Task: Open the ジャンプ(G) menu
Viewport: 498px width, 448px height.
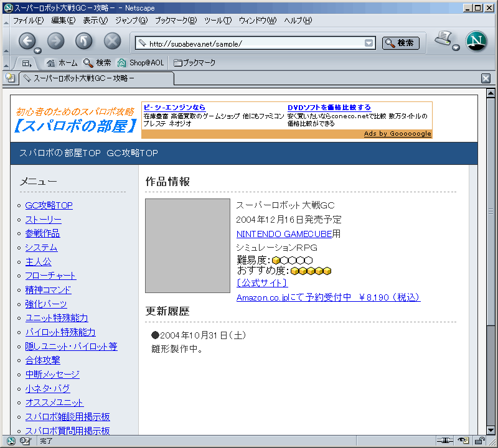Action: [x=131, y=21]
